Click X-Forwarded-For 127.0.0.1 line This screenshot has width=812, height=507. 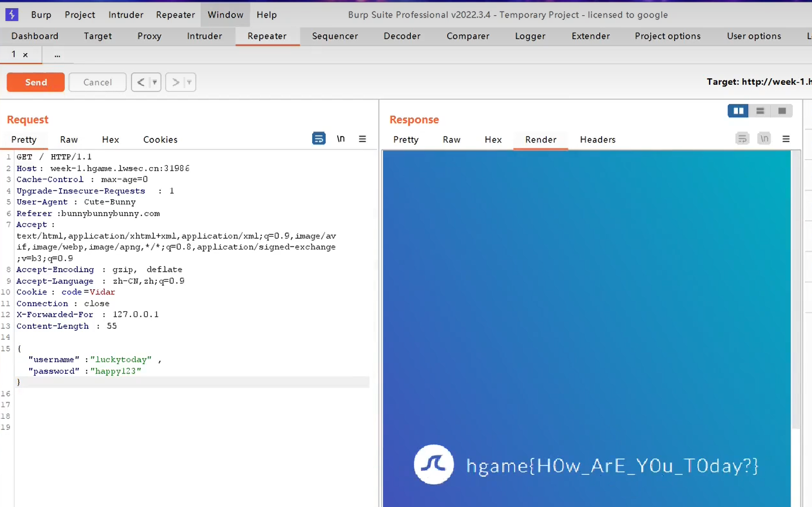pos(88,315)
